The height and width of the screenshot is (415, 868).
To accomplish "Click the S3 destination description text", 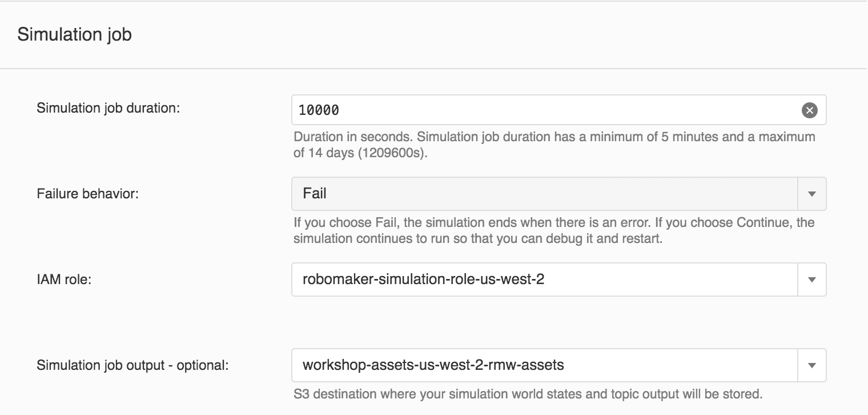I will 528,394.
